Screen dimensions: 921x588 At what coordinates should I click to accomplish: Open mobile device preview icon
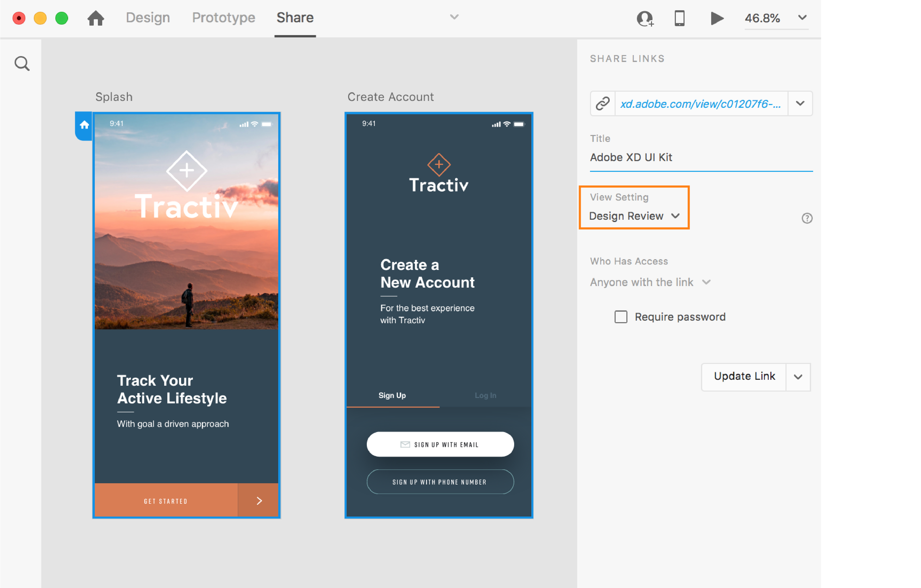pos(679,18)
